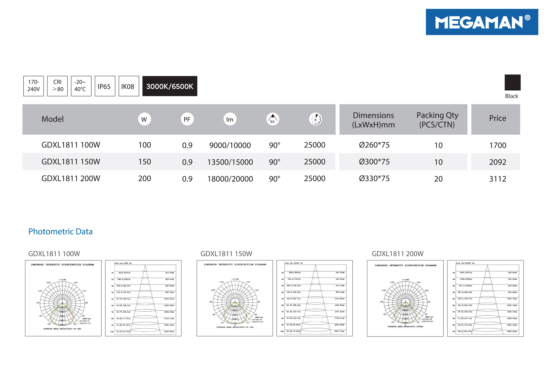Open GDXL1811 100W intensity distribution diagram

point(63,298)
